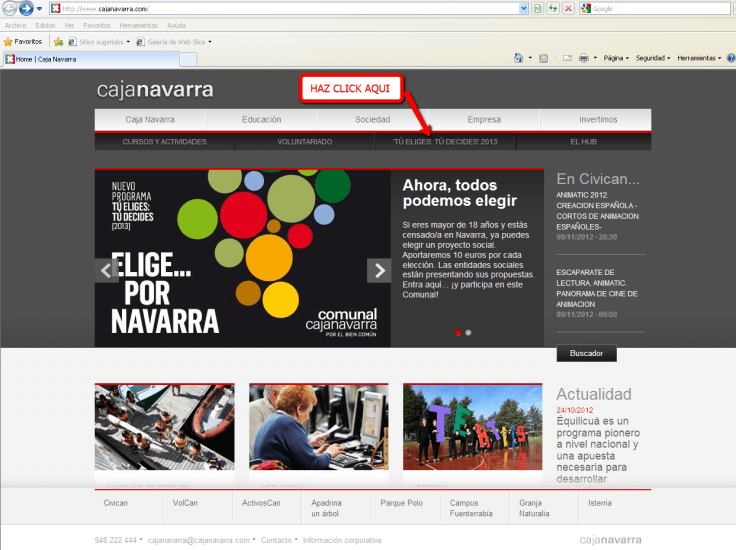Viewport: 736px width, 550px height.
Task: Expand the Página dropdown menu
Action: click(x=616, y=58)
